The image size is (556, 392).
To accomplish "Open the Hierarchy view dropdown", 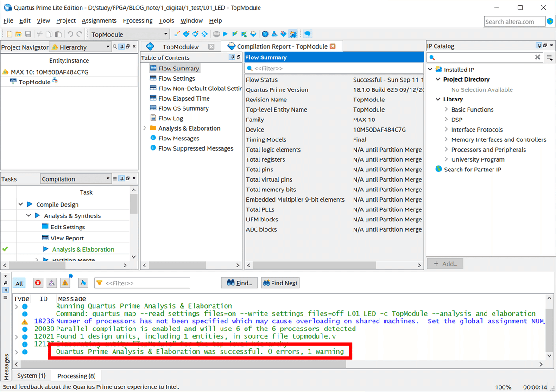I will [80, 47].
